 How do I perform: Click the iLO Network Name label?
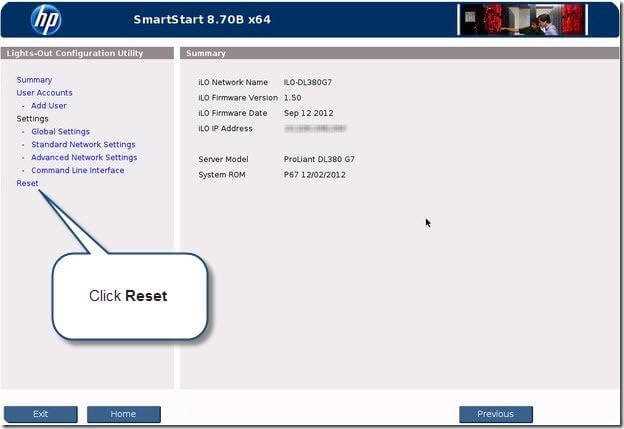[x=233, y=82]
